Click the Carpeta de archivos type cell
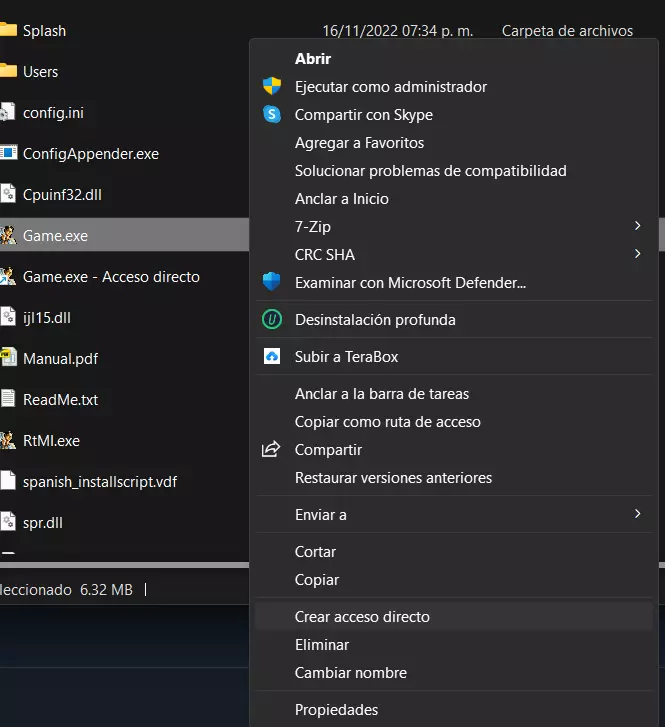Viewport: 665px width, 727px height. pyautogui.click(x=567, y=31)
